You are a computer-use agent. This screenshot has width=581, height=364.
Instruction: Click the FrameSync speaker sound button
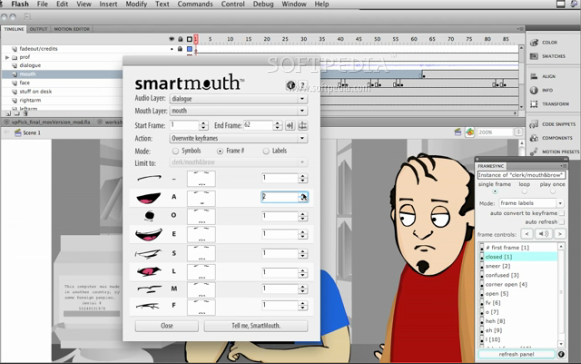(x=544, y=234)
